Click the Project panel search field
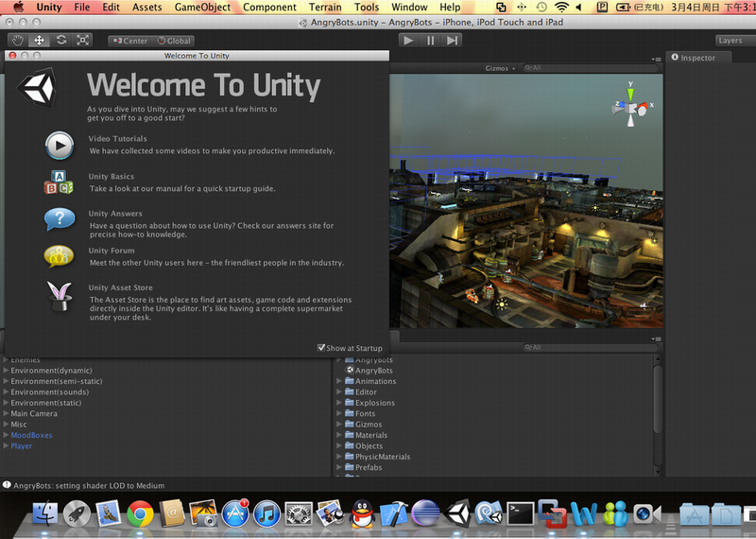Viewport: 756px width, 539px height. (x=590, y=347)
